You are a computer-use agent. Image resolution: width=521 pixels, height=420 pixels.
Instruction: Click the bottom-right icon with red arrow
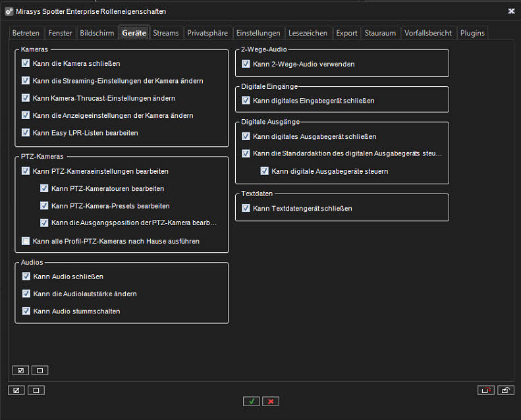coord(486,390)
